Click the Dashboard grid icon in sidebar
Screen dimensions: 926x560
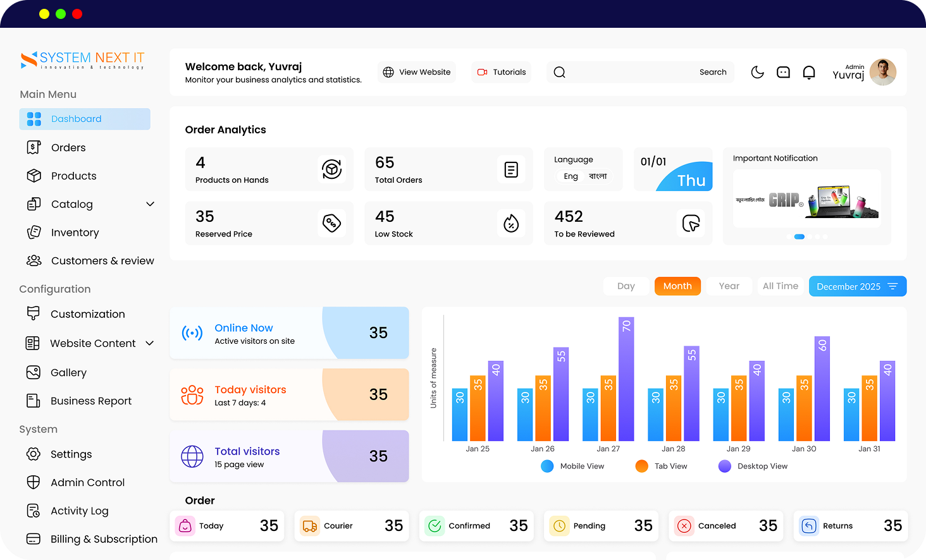point(34,119)
